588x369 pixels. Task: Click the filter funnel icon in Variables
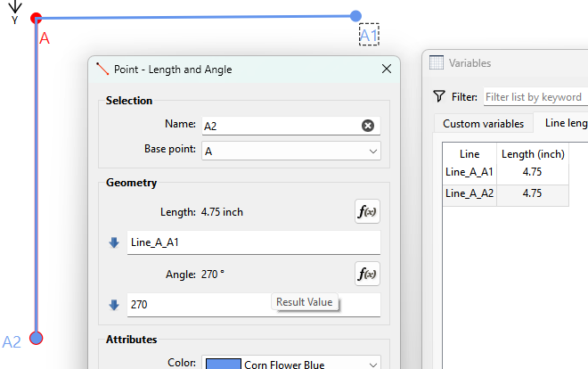(438, 96)
